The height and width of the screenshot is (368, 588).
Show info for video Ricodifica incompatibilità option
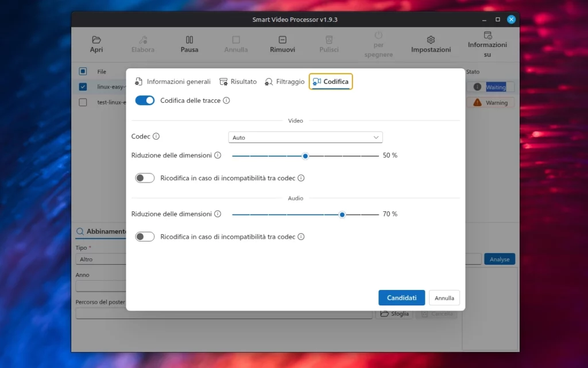pyautogui.click(x=301, y=178)
